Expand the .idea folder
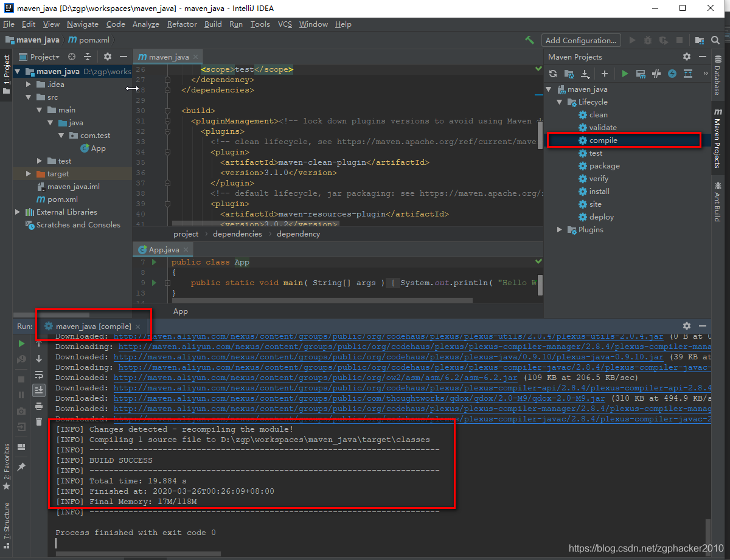This screenshot has width=730, height=560. [x=29, y=85]
